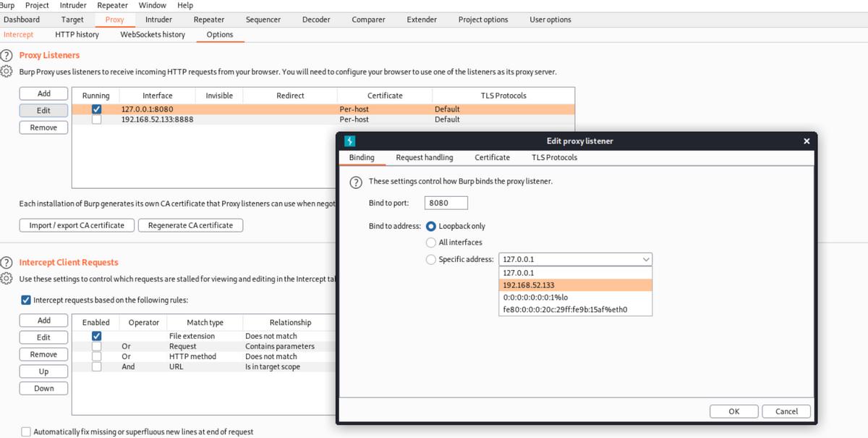Select the All interfaces radio button
Image resolution: width=868 pixels, height=438 pixels.
tap(431, 243)
